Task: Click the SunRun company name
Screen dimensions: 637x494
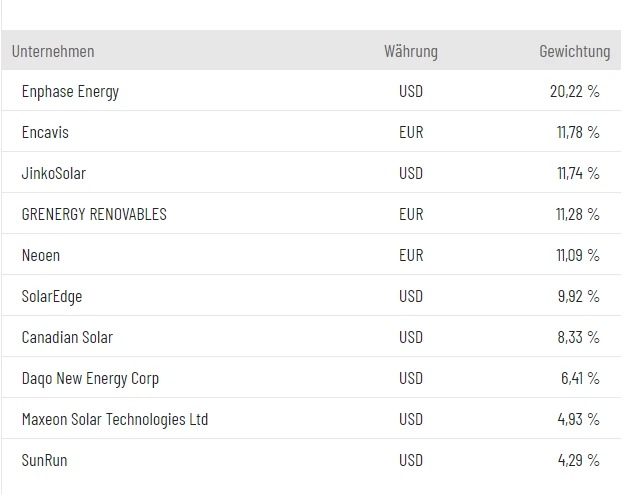Action: (45, 460)
